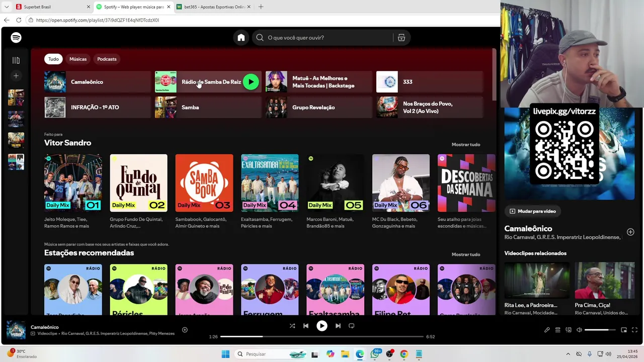Open INFRAÇÃO - 1º ATO tile

click(98, 107)
